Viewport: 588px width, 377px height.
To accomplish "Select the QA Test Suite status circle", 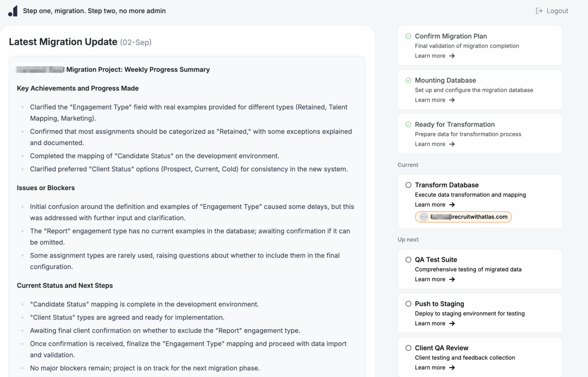I will [x=408, y=259].
